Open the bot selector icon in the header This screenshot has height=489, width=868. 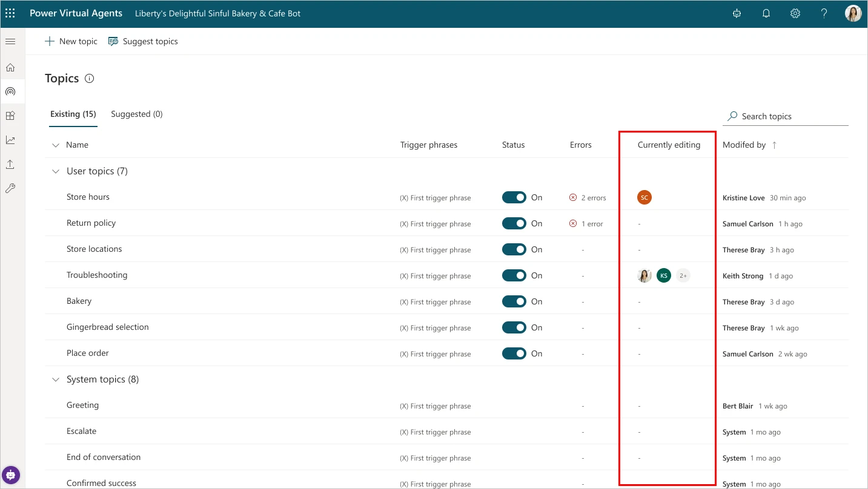tap(737, 13)
